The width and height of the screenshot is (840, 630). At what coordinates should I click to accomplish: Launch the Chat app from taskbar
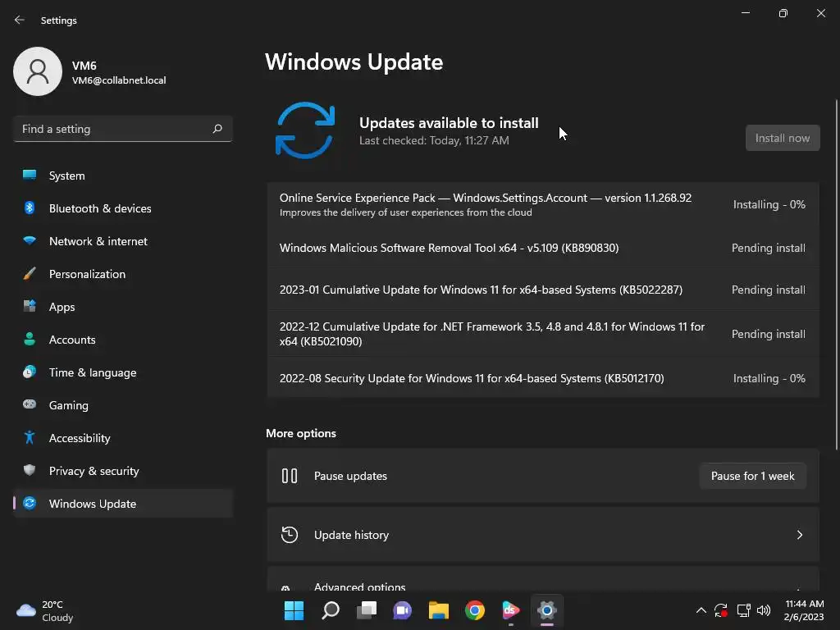click(x=402, y=610)
